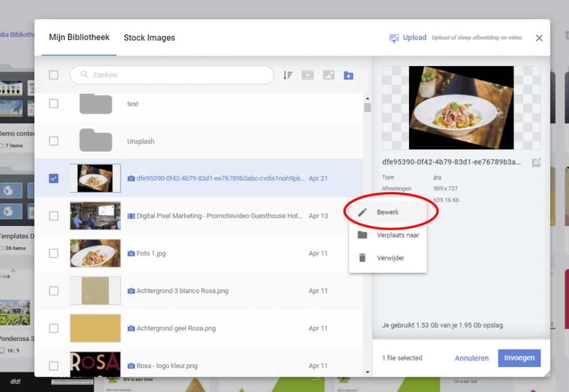569x392 pixels.
Task: Toggle the image filter icon
Action: click(x=329, y=75)
